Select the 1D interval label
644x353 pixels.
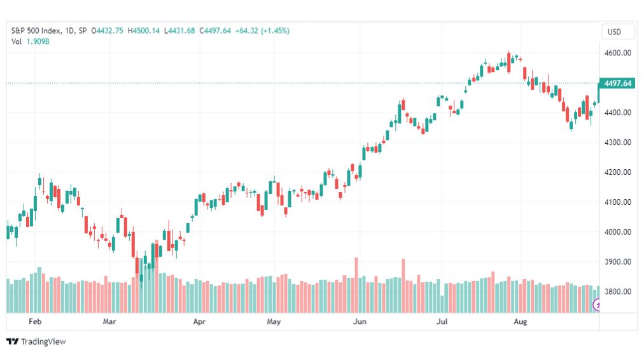[x=69, y=31]
